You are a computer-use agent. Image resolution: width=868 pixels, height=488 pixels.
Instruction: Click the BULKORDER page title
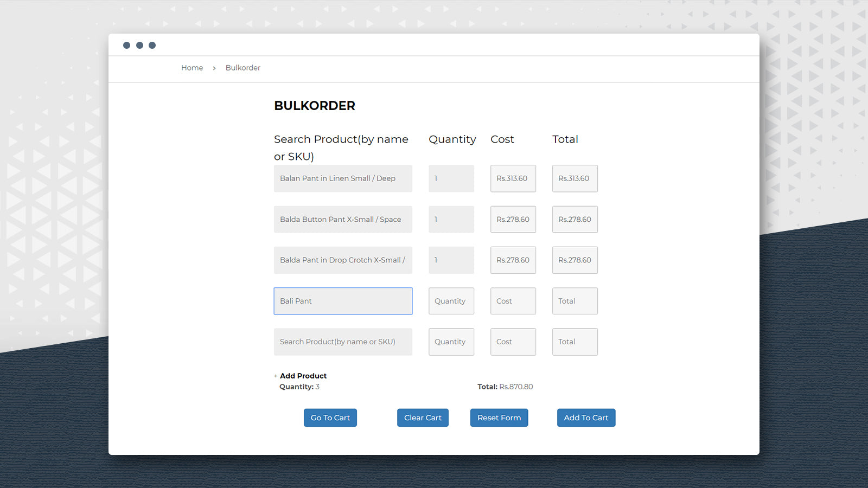(315, 105)
